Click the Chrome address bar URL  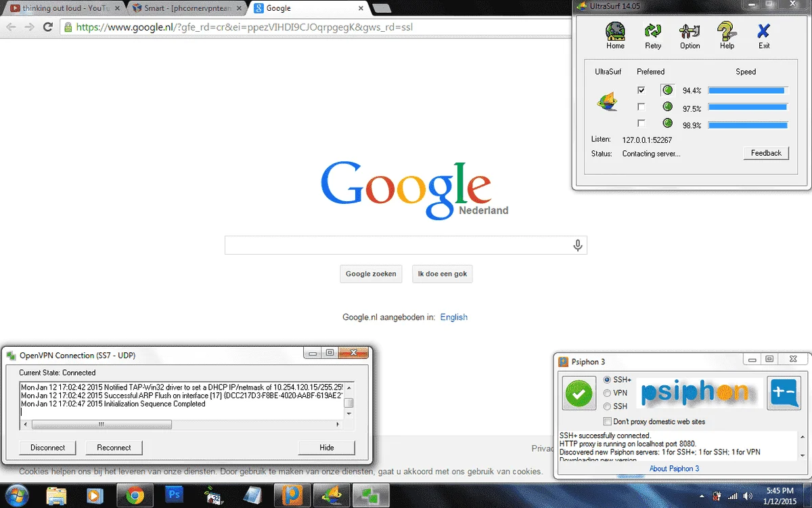244,28
